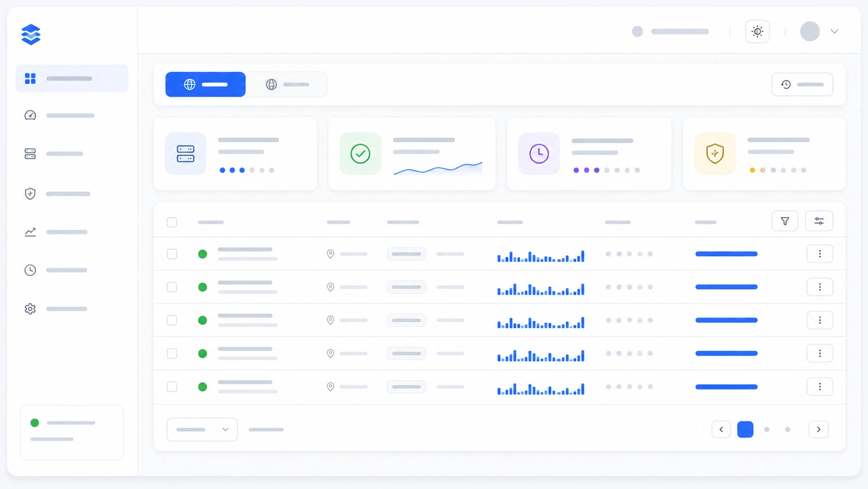
Task: Tick the select-all checkbox in table header
Action: [172, 222]
